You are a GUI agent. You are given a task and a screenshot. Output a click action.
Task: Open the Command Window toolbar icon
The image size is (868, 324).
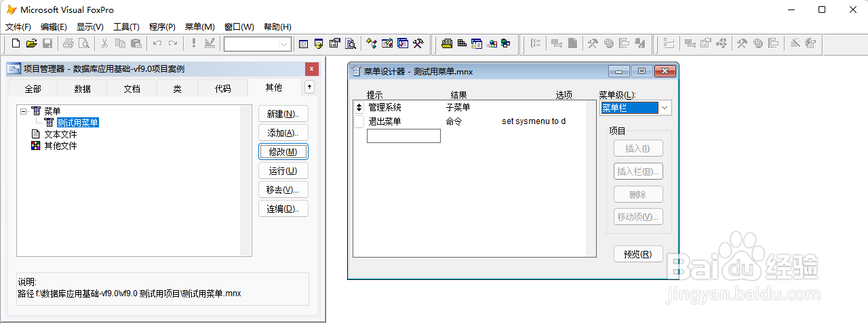click(303, 43)
